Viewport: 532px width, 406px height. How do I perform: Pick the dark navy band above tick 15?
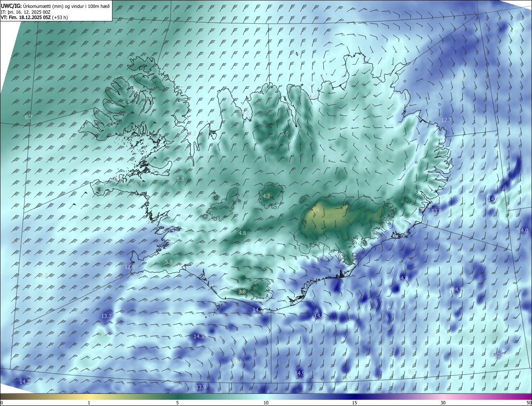click(x=355, y=397)
